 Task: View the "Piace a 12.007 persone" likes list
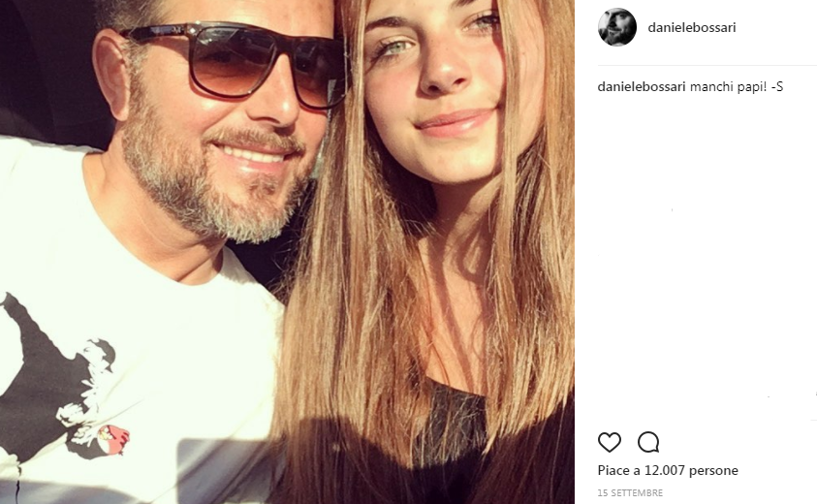[x=668, y=471]
